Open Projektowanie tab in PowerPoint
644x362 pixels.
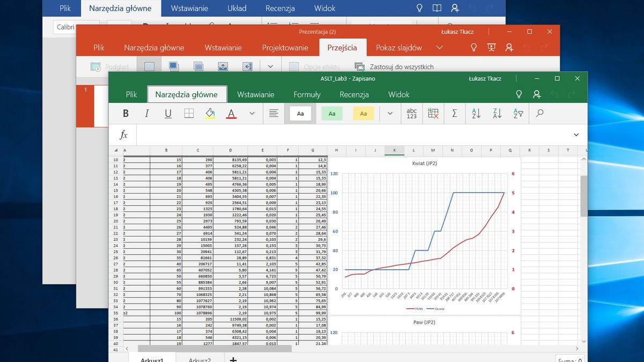(285, 47)
